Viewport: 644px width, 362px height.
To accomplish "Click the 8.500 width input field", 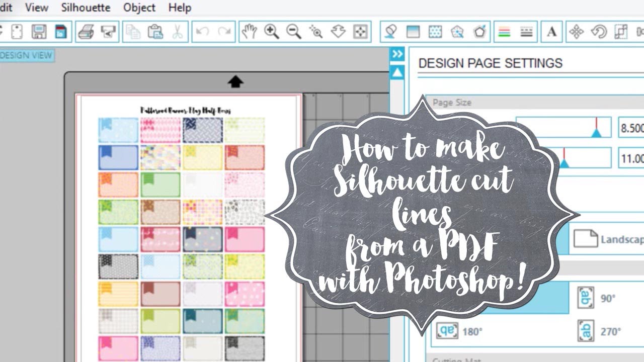I will (x=631, y=128).
